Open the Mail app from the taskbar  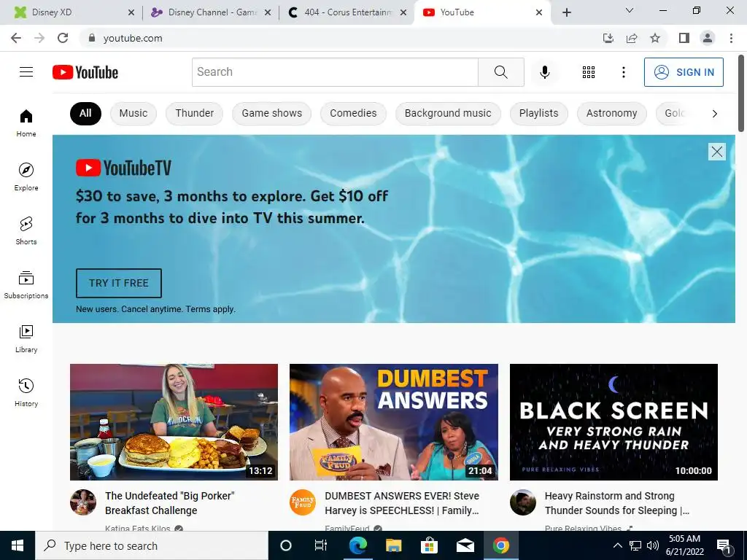click(465, 545)
